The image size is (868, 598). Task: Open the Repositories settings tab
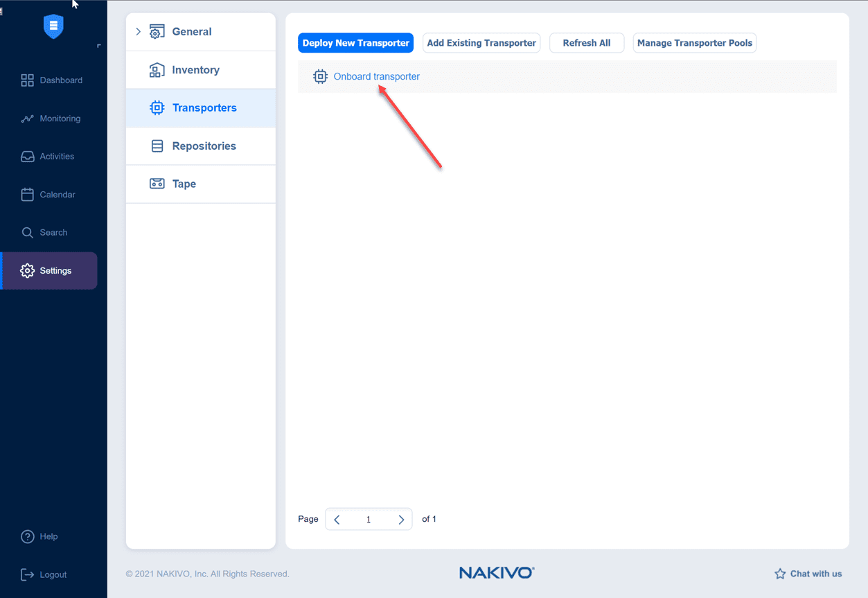pyautogui.click(x=204, y=146)
